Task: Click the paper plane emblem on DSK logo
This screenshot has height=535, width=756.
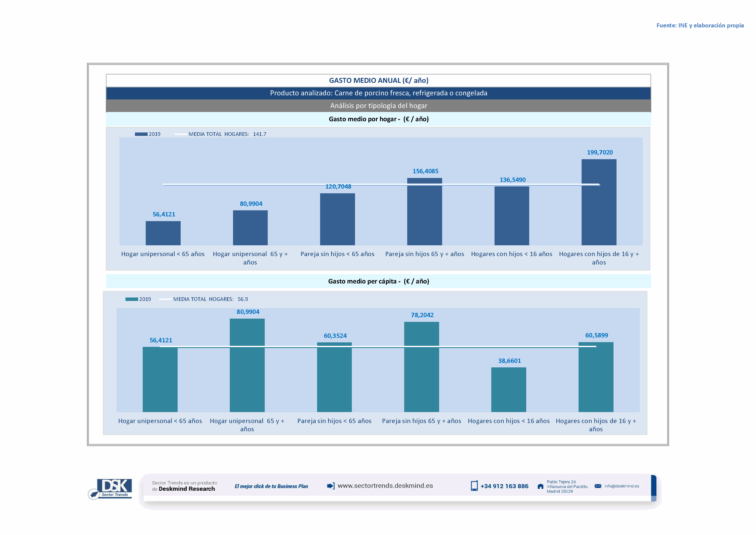Action: (x=94, y=494)
